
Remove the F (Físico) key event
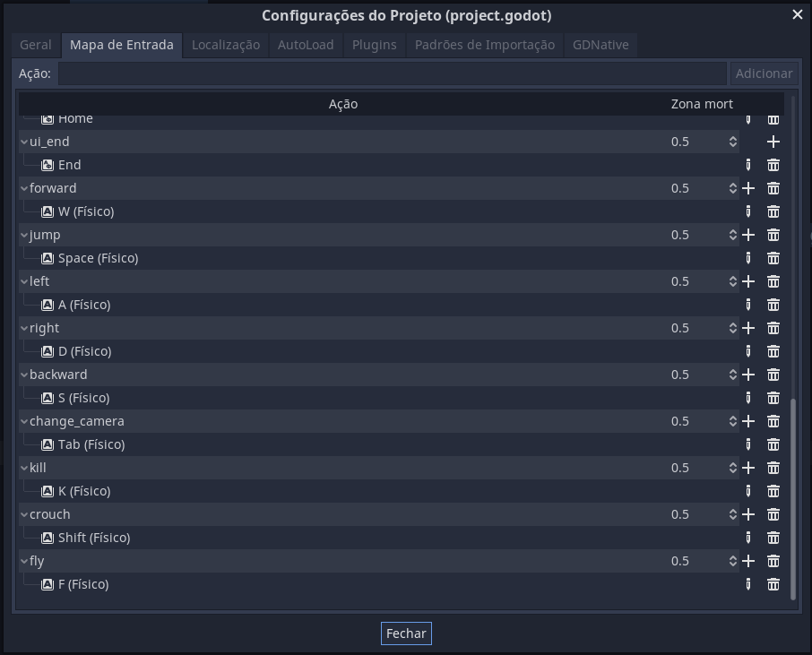coord(773,584)
